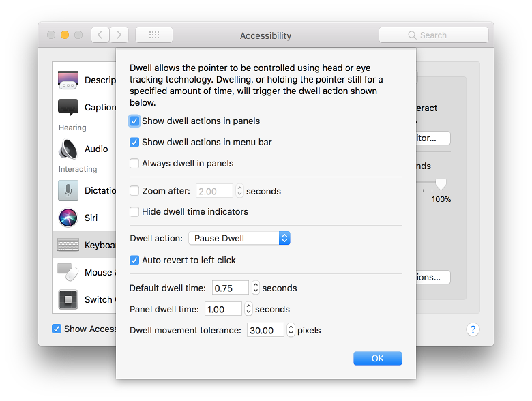Select the Mouse & Trackpad icon
This screenshot has height=401, width=532.
[x=68, y=272]
